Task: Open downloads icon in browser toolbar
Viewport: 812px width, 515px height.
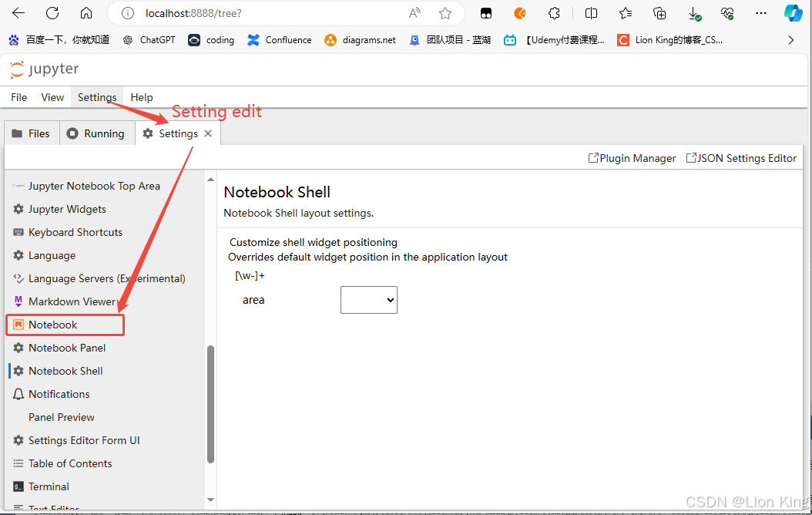Action: (694, 13)
